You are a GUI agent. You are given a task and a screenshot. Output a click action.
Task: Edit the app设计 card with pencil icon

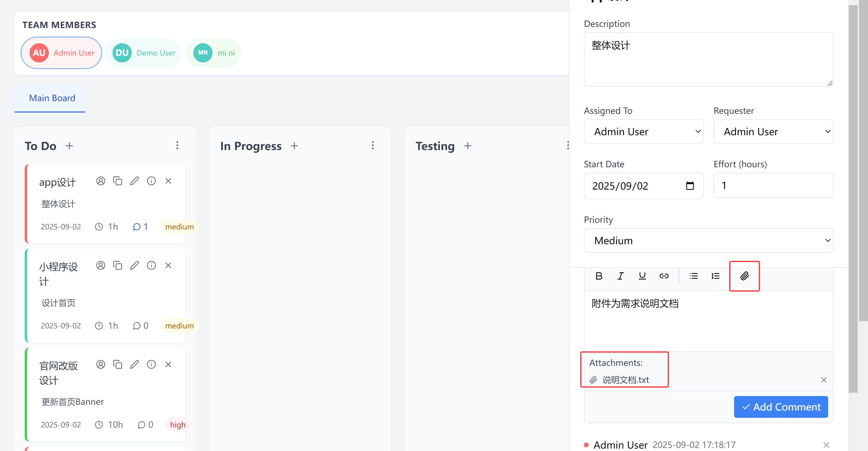pos(135,181)
